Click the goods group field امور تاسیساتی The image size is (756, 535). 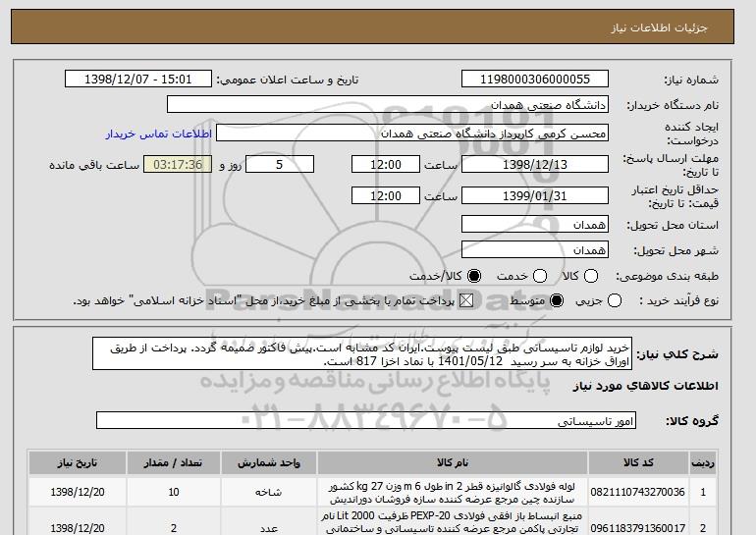[x=366, y=421]
